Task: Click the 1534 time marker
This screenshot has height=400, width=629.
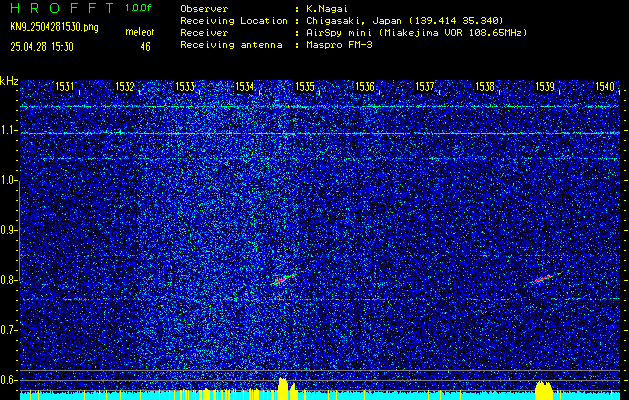Action: (x=244, y=86)
